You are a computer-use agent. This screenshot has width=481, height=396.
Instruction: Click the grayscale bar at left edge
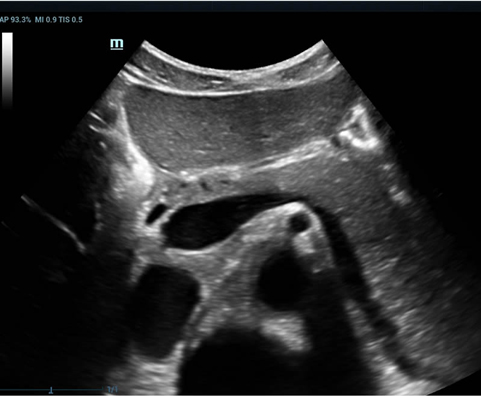(7, 70)
